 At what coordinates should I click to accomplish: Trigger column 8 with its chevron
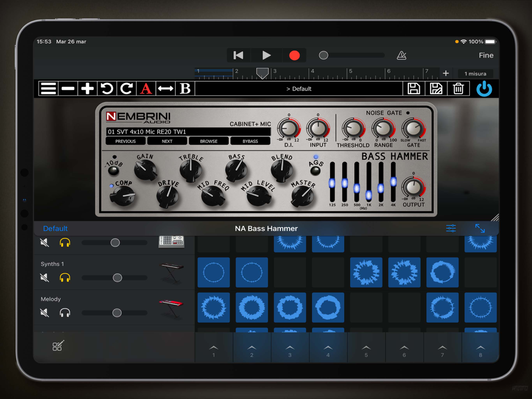(480, 348)
